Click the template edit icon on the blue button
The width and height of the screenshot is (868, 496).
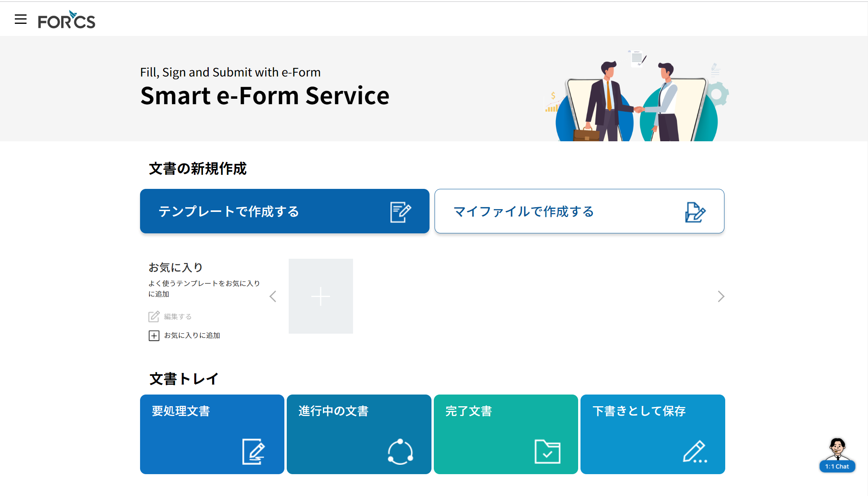point(400,212)
